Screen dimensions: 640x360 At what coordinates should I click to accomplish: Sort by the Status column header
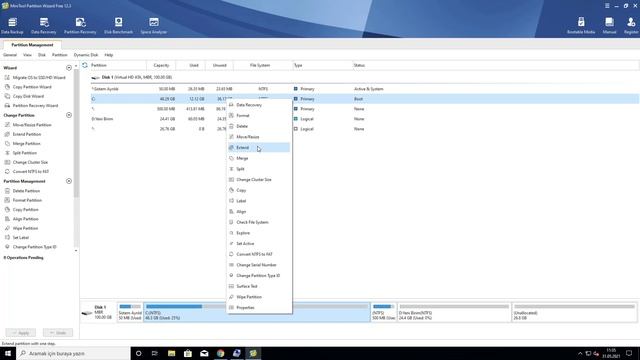(359, 65)
